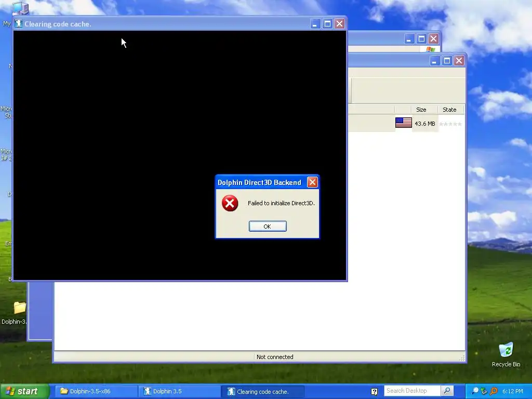The width and height of the screenshot is (532, 399).
Task: Click the Safely Remove Hardware tray icon
Action: point(484,391)
